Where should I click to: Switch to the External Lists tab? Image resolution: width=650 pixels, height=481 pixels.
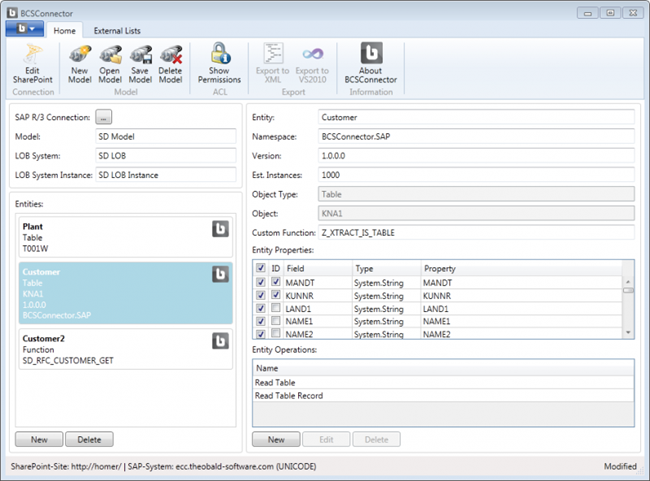(117, 31)
